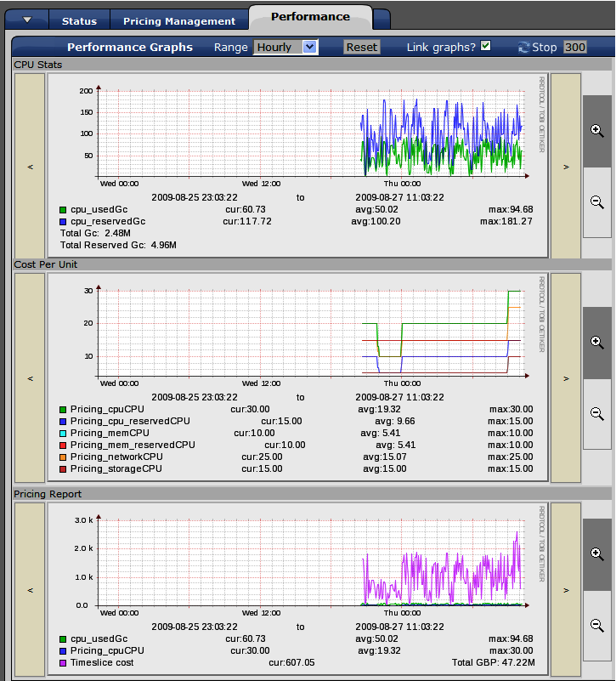This screenshot has width=616, height=681.
Task: Zoom out on the CPU Stats graph
Action: pyautogui.click(x=596, y=201)
